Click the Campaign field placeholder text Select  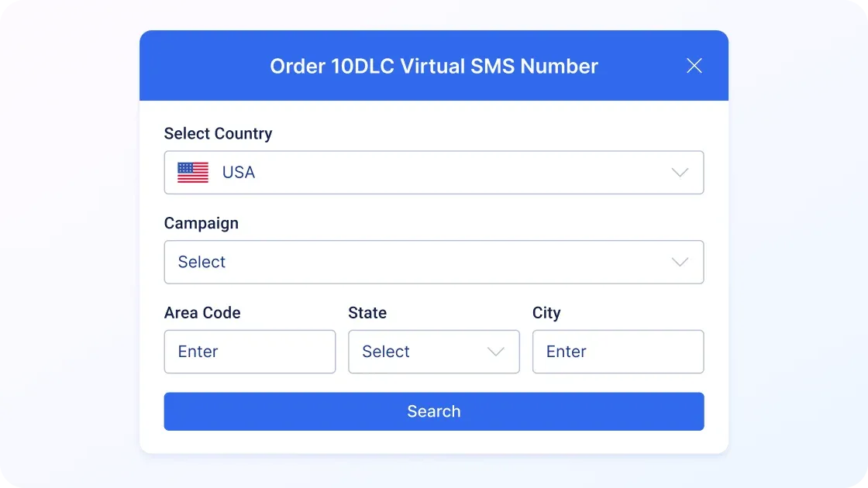201,262
